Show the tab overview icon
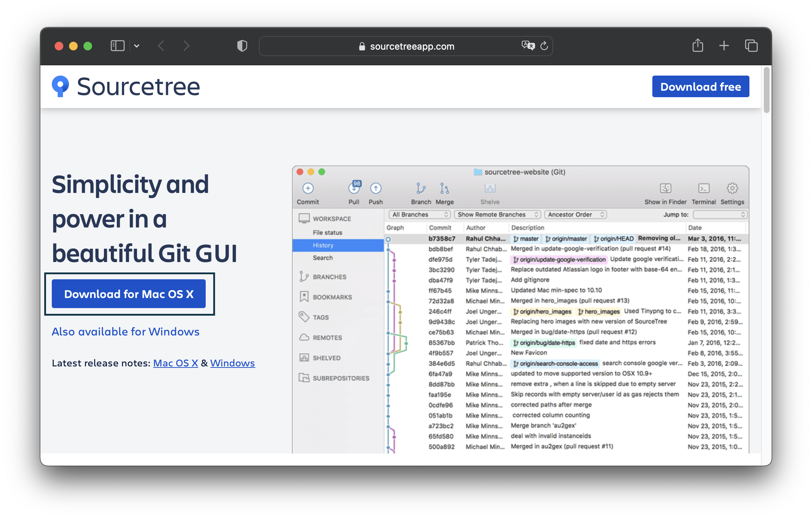This screenshot has width=812, height=519. click(751, 46)
